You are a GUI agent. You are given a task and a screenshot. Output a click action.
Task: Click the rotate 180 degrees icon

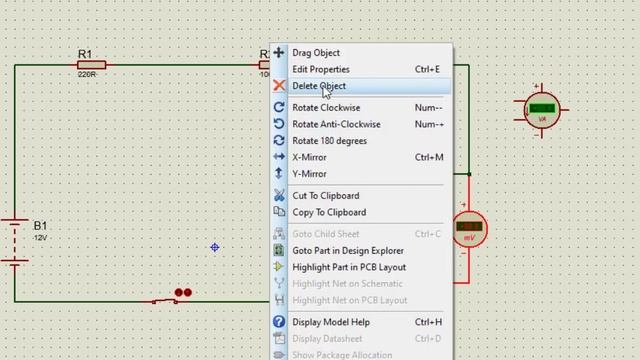(x=279, y=140)
